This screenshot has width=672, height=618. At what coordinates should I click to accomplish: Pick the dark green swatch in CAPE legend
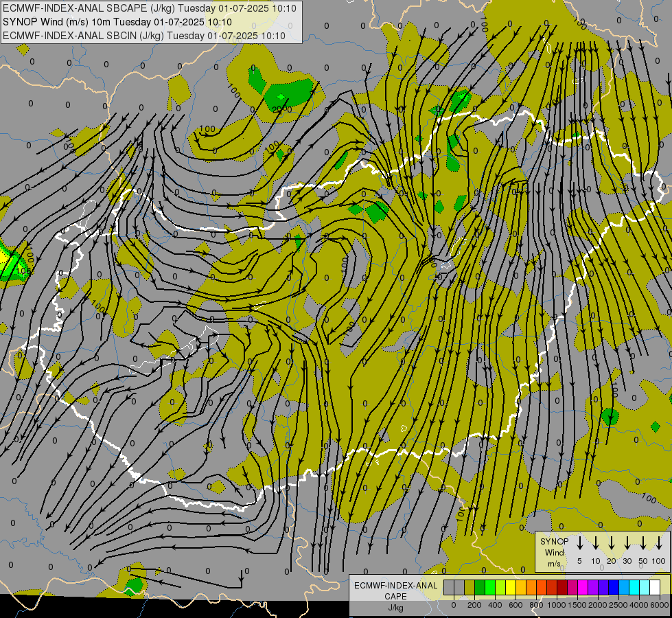tap(480, 587)
